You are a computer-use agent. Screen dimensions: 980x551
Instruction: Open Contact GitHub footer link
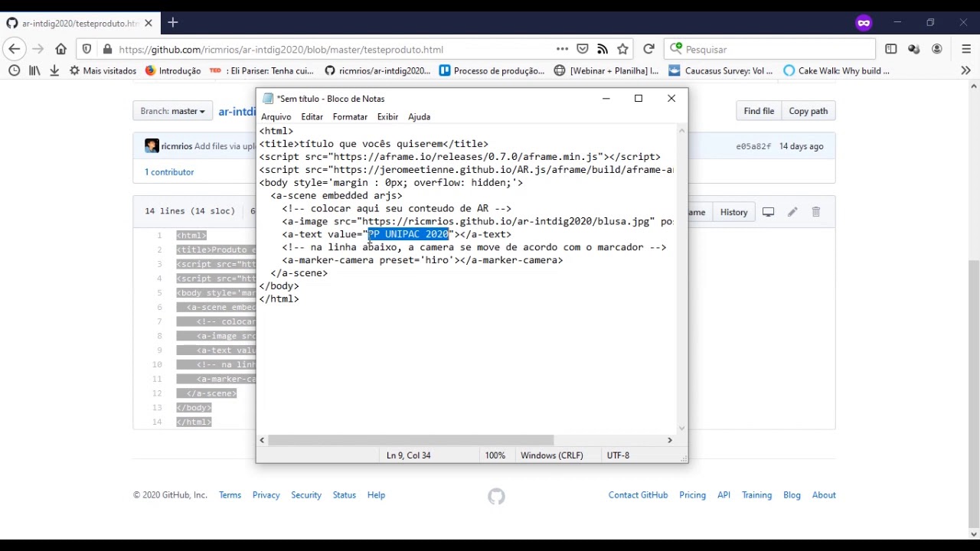(x=638, y=495)
